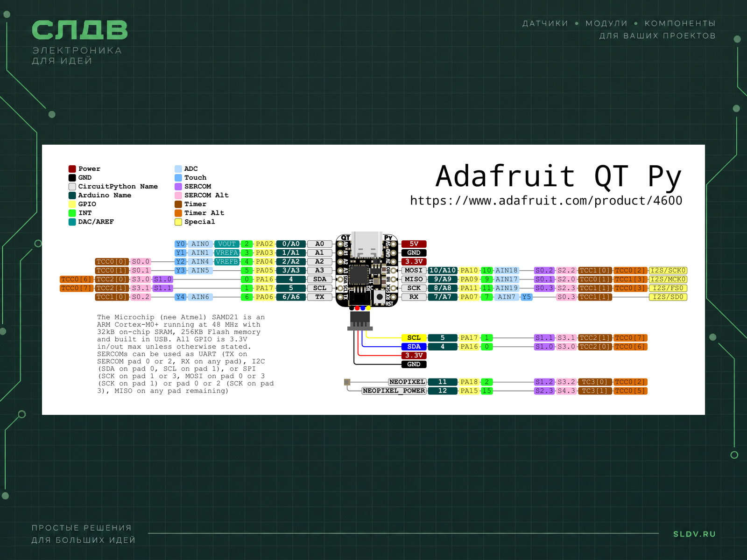The width and height of the screenshot is (747, 560).
Task: Click the VREFB label
Action: 227,262
